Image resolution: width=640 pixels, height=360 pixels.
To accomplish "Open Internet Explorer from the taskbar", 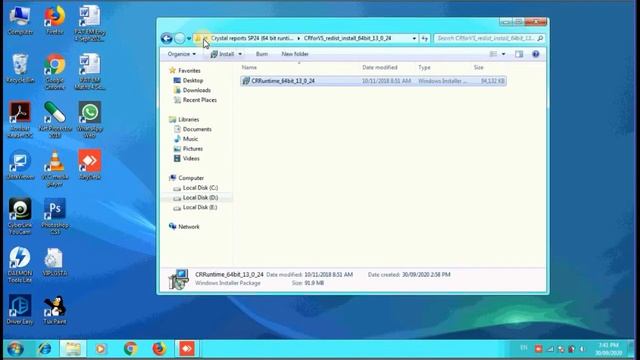I will 44,349.
